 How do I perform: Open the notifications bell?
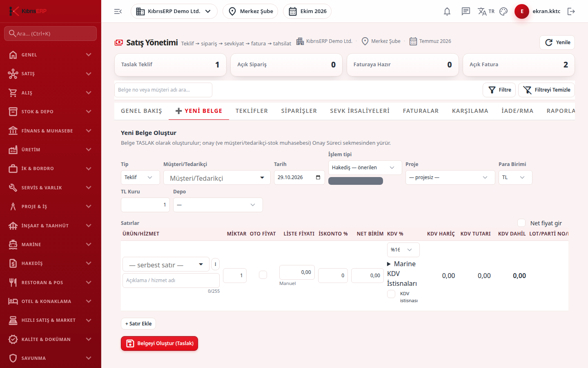pos(447,11)
